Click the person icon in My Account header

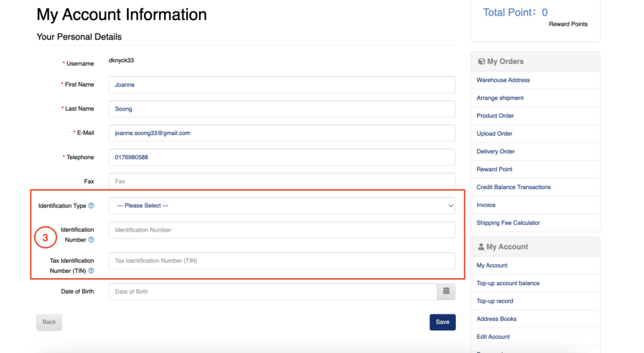tap(481, 247)
